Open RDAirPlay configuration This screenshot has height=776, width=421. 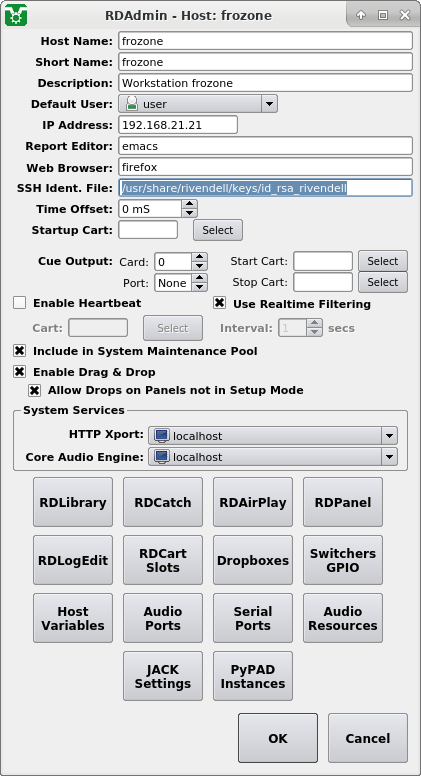tap(253, 502)
